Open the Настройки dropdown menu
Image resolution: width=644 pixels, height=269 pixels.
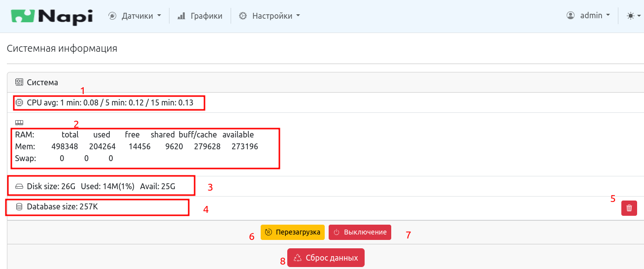pos(270,16)
